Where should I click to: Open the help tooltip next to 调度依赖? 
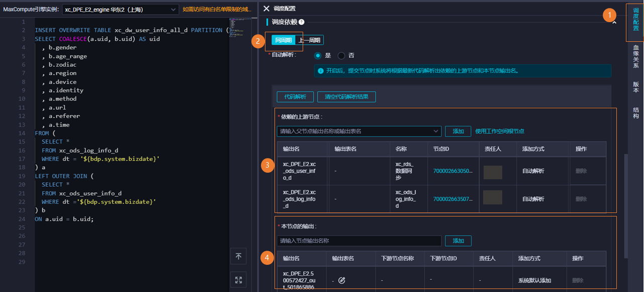click(x=302, y=22)
